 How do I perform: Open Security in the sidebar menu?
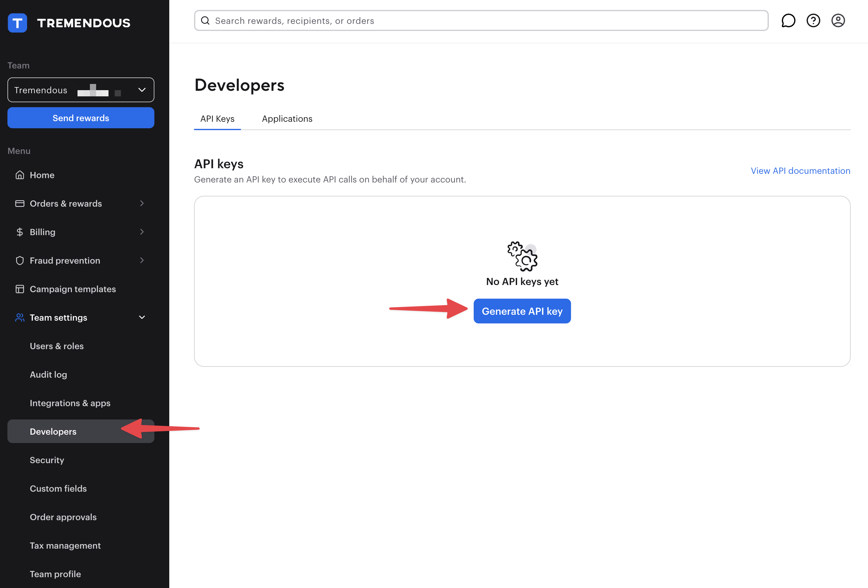[x=47, y=460]
